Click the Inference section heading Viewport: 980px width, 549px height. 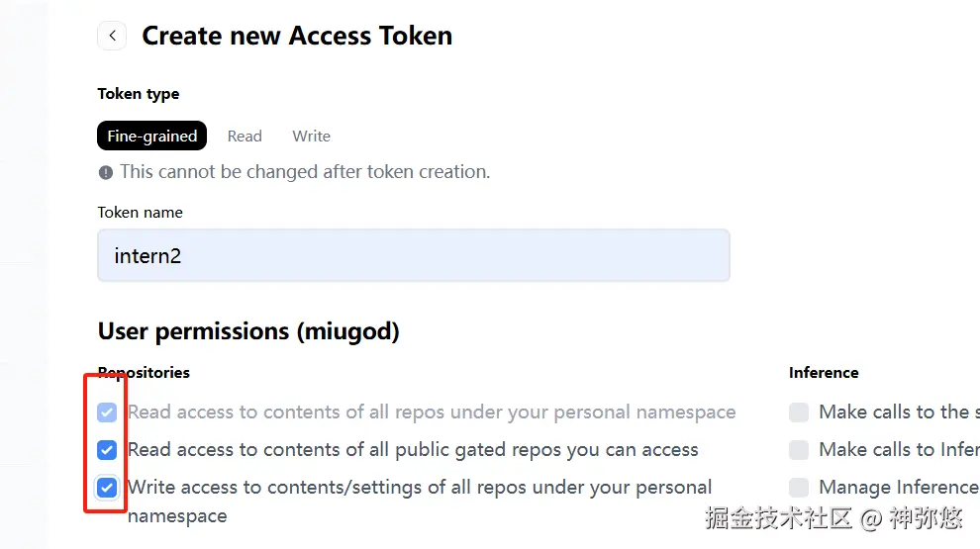[824, 373]
